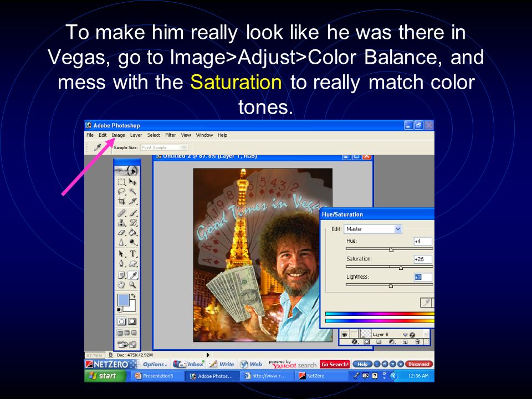Viewport: 532px width, 399px height.
Task: Select the Slice tool
Action: click(x=133, y=202)
